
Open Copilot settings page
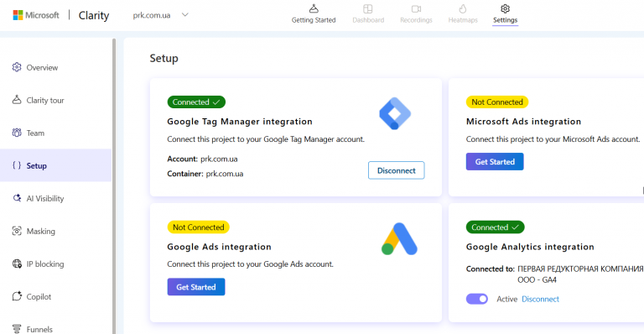(55, 296)
